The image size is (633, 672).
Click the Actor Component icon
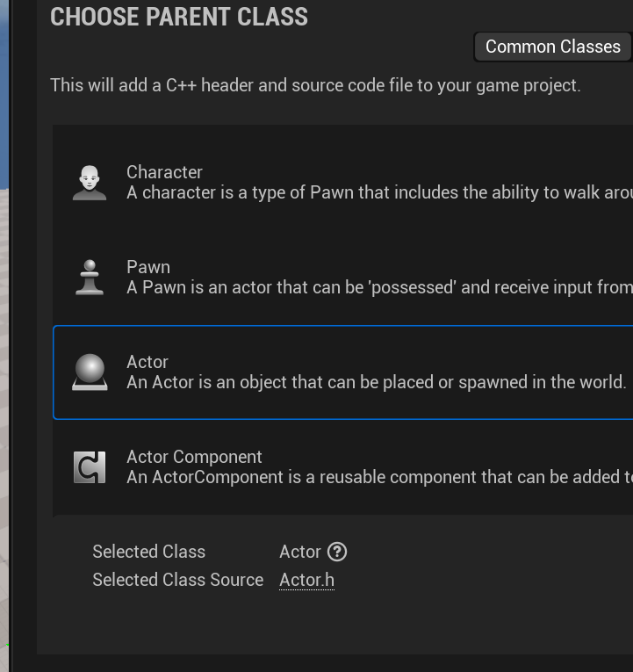pos(90,467)
